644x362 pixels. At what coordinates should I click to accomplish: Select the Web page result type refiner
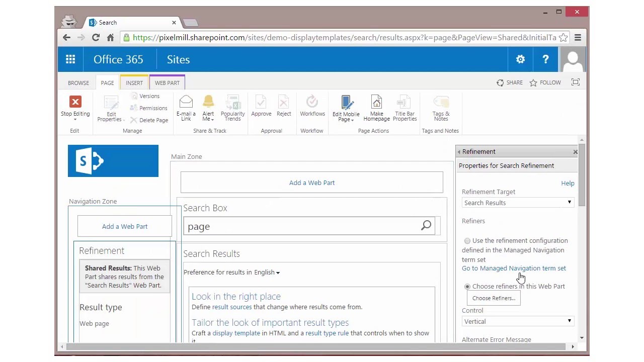(x=94, y=324)
